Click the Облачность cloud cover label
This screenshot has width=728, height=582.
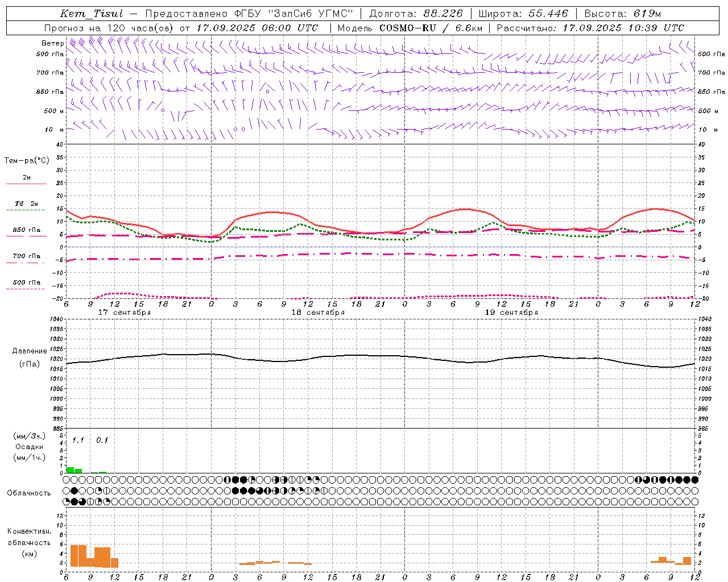pyautogui.click(x=29, y=493)
